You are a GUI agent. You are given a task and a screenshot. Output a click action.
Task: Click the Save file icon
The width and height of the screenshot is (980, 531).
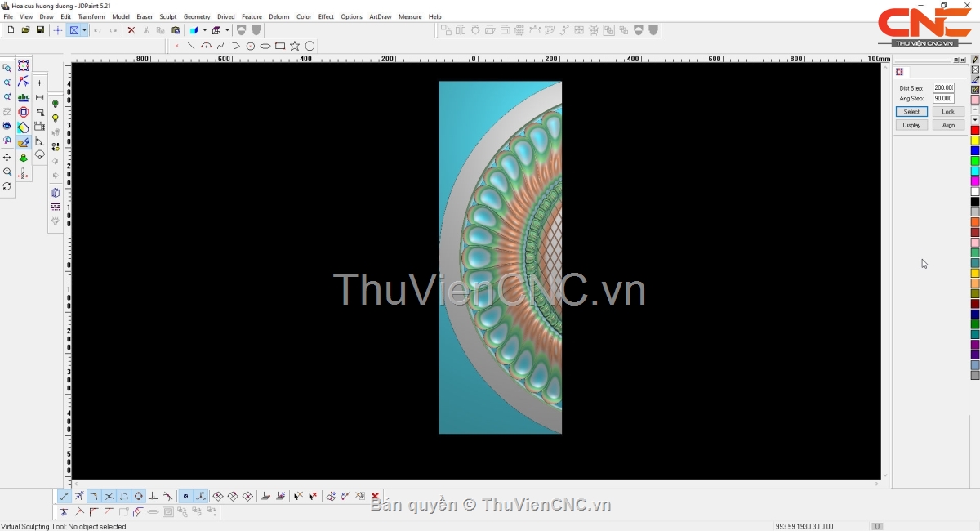pyautogui.click(x=40, y=30)
